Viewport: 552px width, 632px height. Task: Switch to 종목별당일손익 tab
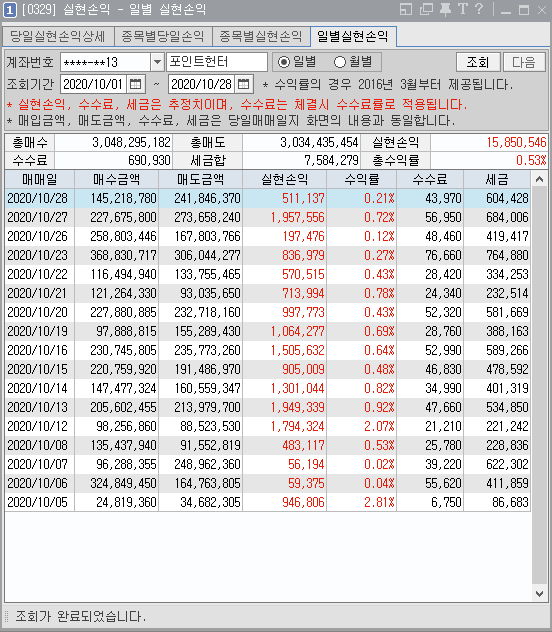[x=163, y=36]
